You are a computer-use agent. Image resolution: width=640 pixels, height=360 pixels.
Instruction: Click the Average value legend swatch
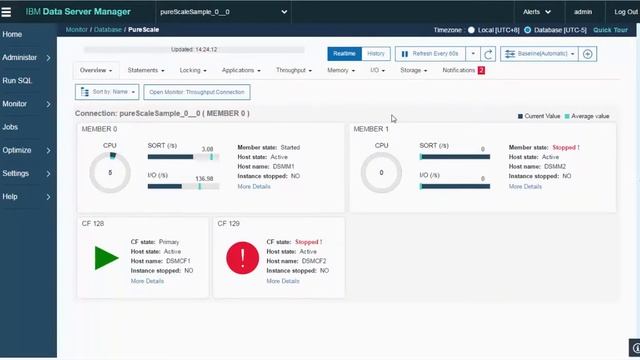[567, 116]
